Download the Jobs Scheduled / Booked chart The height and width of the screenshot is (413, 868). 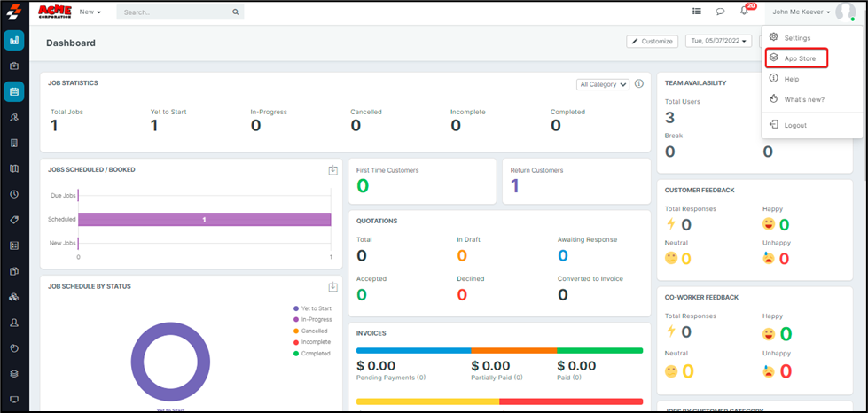tap(332, 170)
